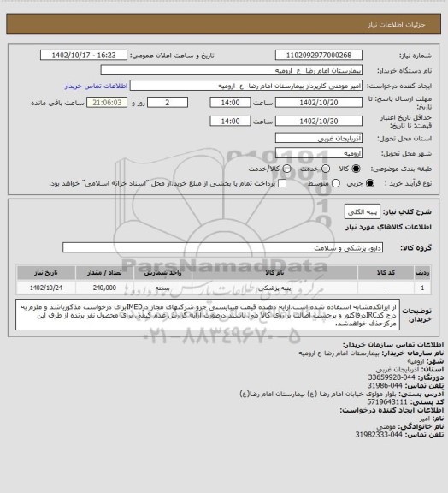
Task: Click the general description box پنبه الکلی
Action: 363,211
